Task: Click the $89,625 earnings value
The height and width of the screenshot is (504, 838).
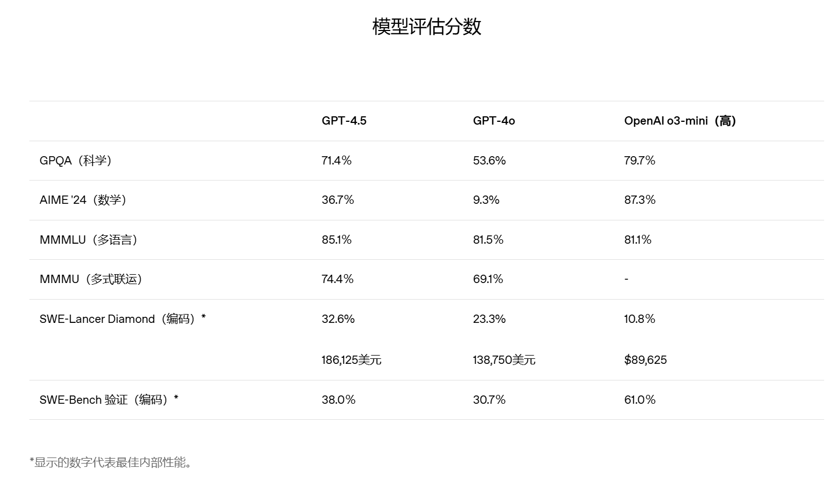Action: point(645,360)
